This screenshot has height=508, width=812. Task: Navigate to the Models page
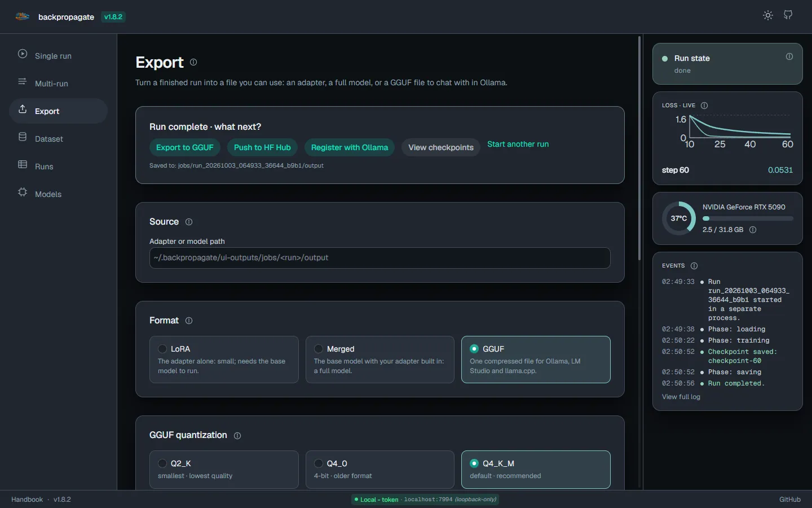(59, 194)
